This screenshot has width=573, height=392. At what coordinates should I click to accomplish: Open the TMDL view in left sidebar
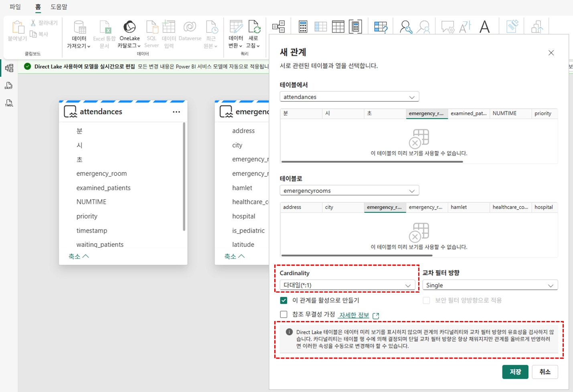coord(9,103)
